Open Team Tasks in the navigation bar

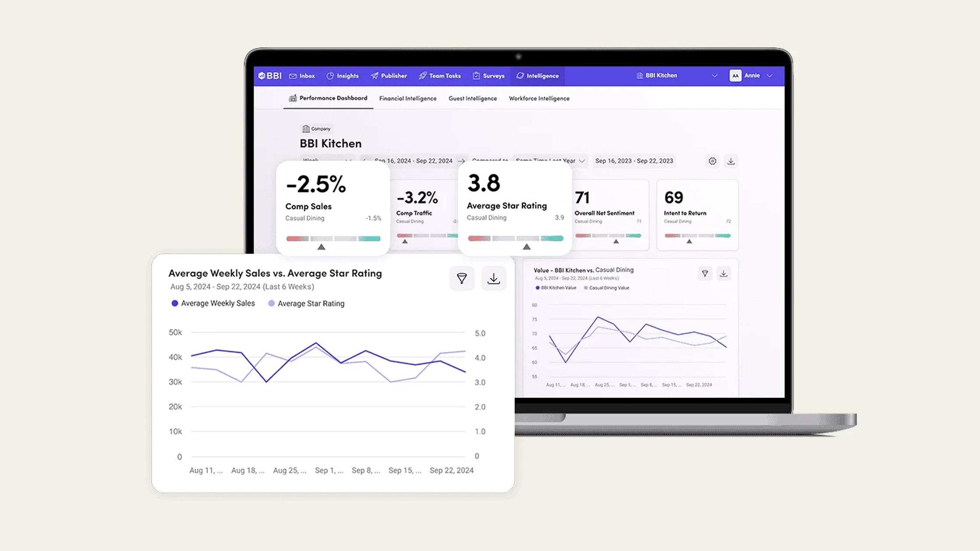coord(440,76)
